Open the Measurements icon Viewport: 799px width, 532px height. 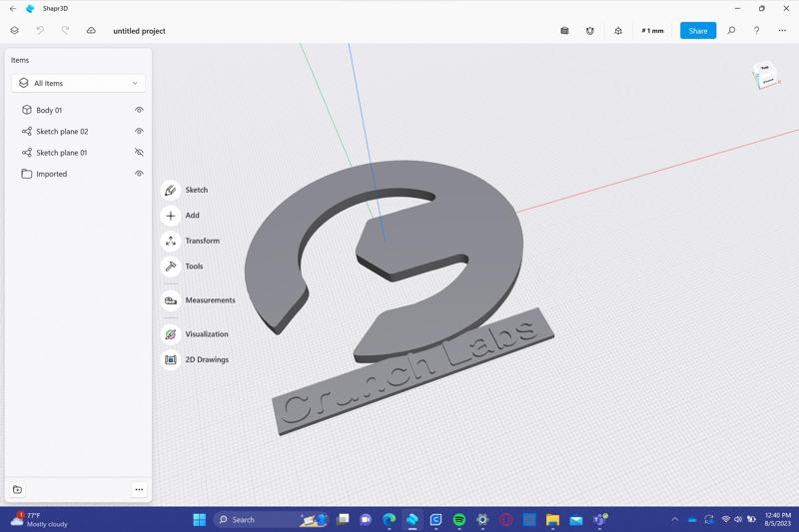(171, 300)
